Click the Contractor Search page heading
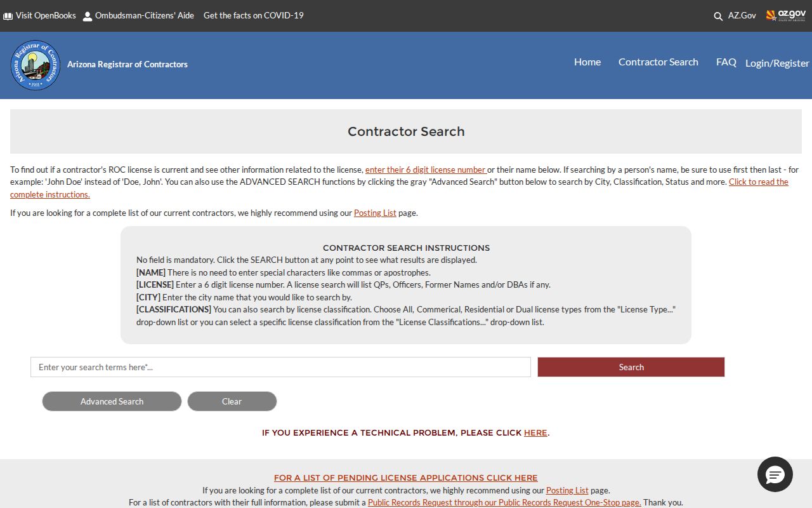Image resolution: width=812 pixels, height=508 pixels. [x=406, y=131]
